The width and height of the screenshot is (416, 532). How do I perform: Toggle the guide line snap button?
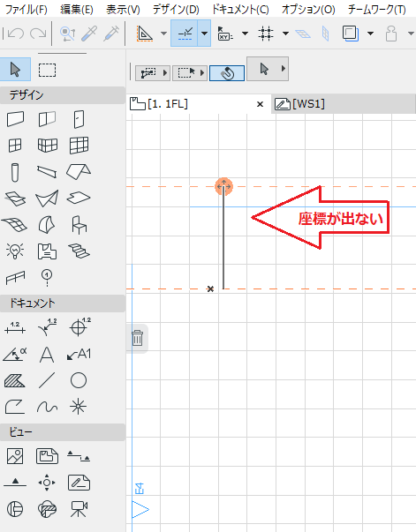tap(185, 34)
